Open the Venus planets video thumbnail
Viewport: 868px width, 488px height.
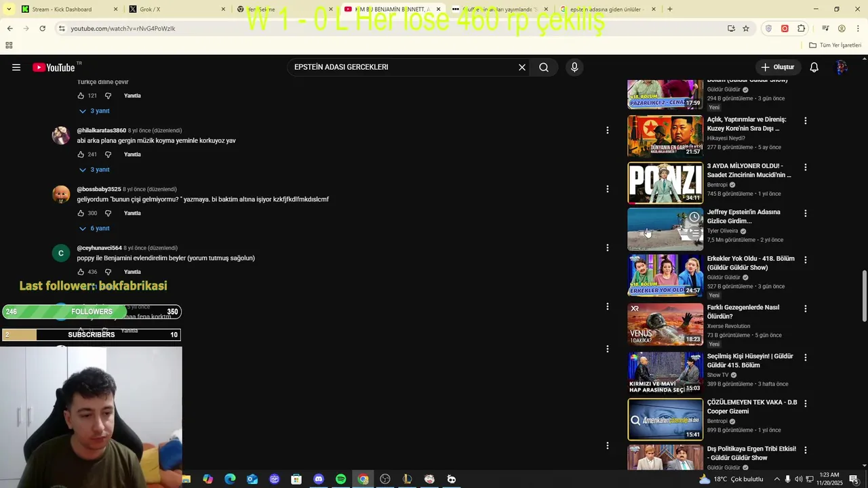tap(665, 324)
